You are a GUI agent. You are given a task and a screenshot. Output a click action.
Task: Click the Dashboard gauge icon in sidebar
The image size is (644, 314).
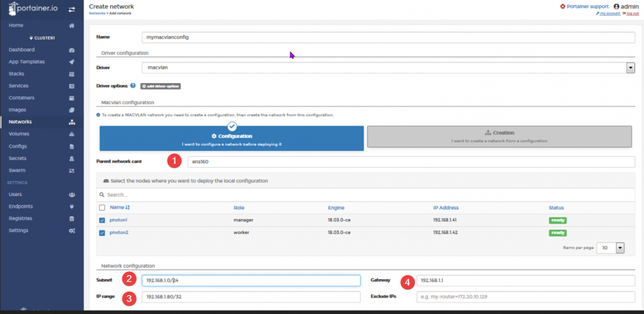click(71, 50)
